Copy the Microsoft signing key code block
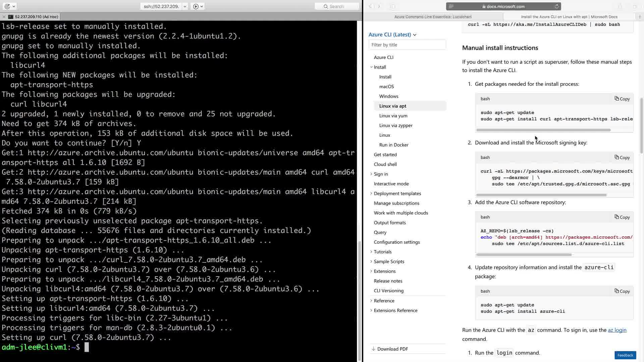 [622, 158]
